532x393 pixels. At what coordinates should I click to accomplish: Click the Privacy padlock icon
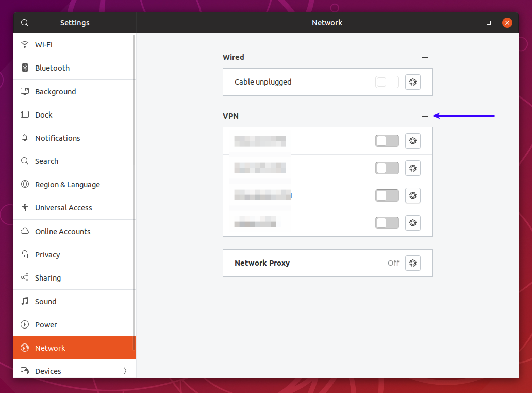point(25,255)
